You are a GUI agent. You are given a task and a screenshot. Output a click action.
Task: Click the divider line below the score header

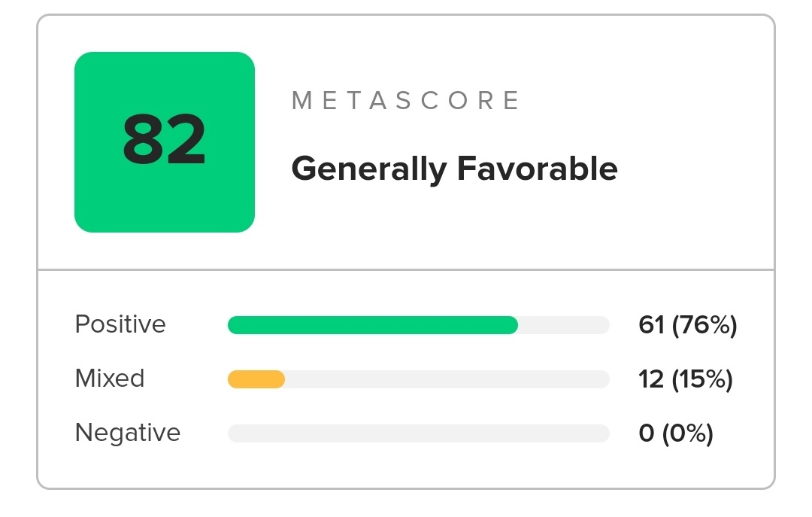click(406, 269)
